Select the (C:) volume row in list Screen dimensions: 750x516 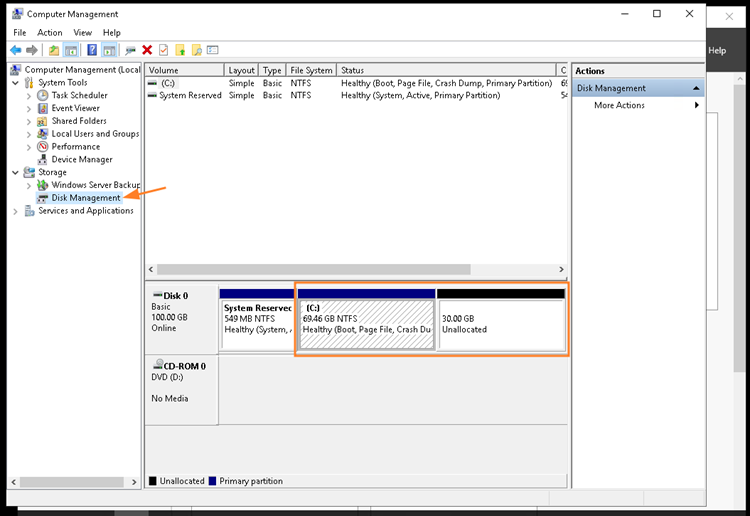(x=356, y=83)
